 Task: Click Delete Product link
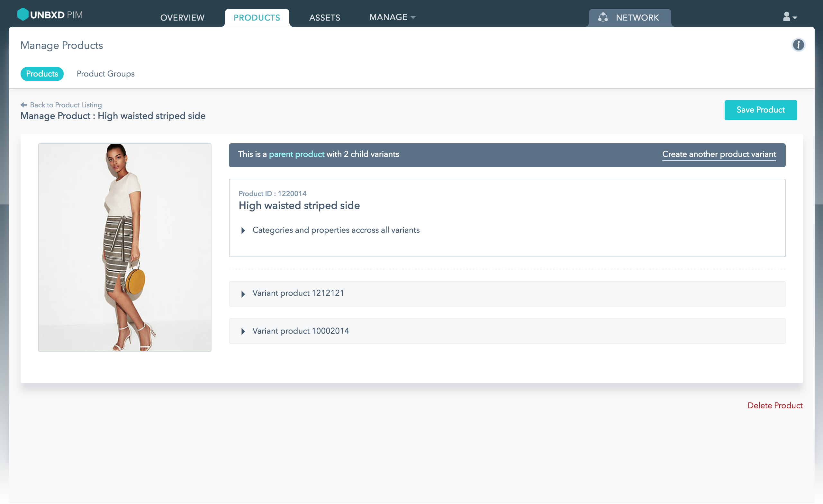[x=774, y=406]
